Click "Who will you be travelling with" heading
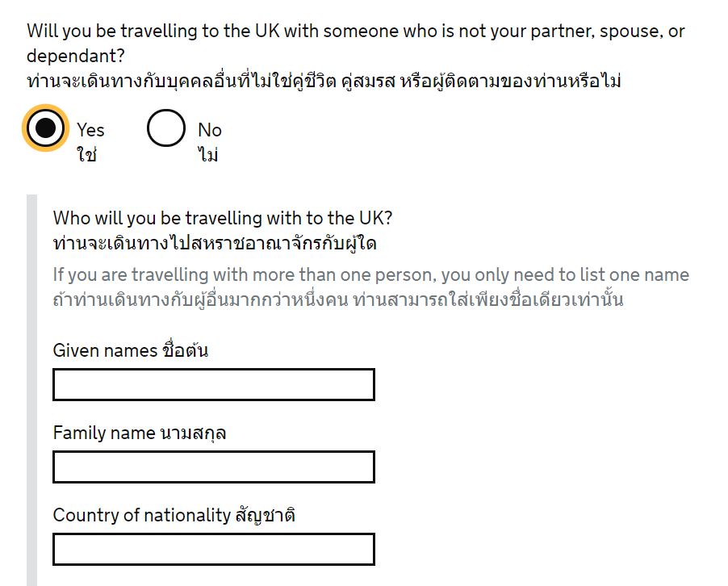 tap(223, 218)
